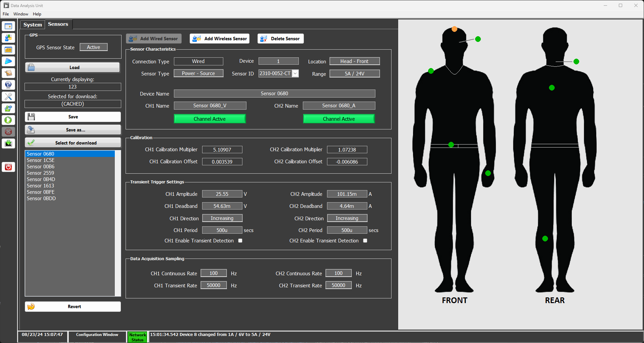Toggle GPS Sensor State Active button
Screen dimensions: 644x343
pos(94,47)
